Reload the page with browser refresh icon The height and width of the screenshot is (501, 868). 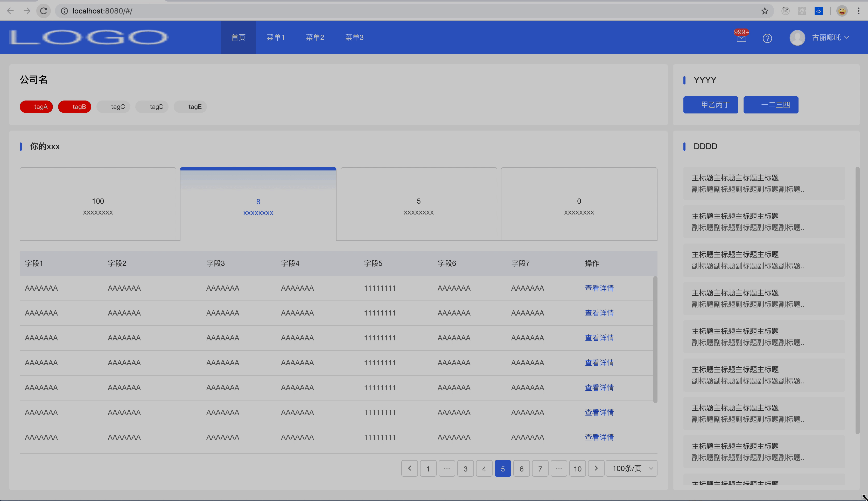(x=44, y=11)
